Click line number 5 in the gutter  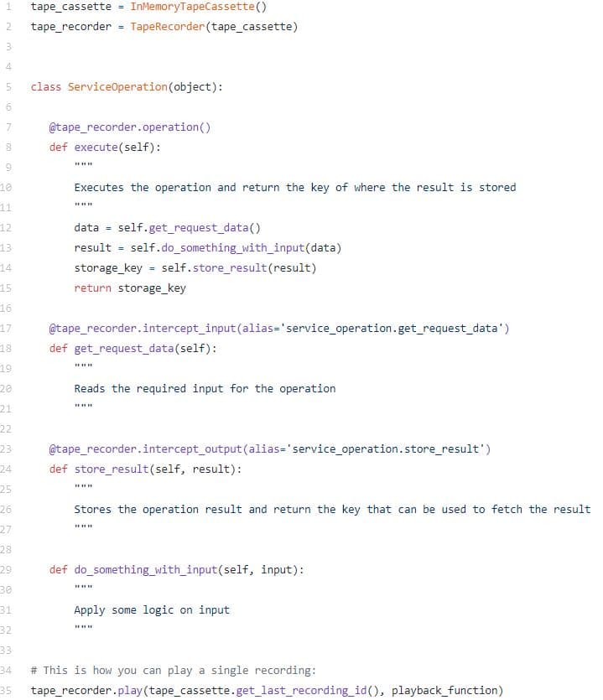pos(8,86)
